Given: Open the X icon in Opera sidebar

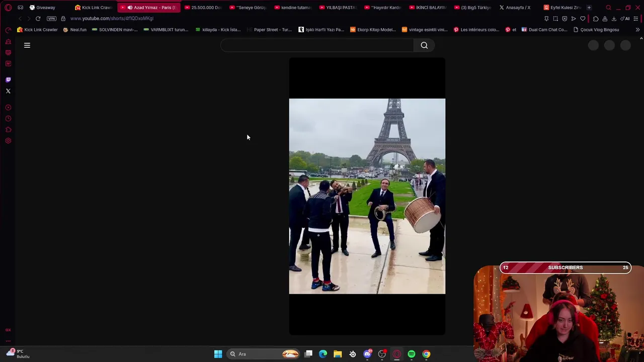Looking at the screenshot, I should click(x=8, y=91).
